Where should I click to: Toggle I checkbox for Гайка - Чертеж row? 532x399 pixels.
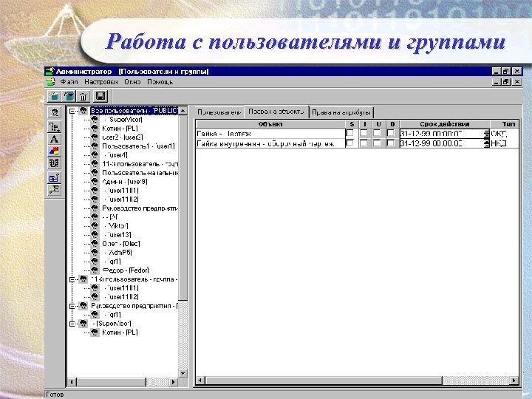(364, 133)
